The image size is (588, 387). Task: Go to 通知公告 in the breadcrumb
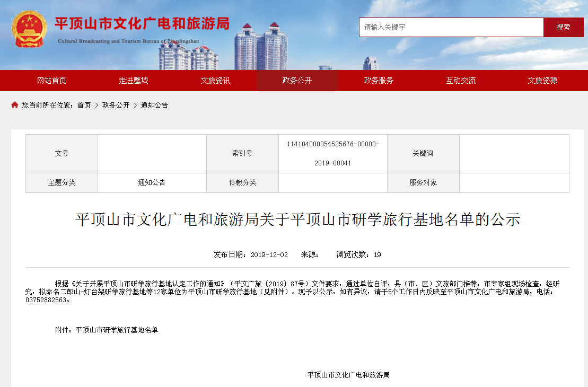tap(154, 105)
